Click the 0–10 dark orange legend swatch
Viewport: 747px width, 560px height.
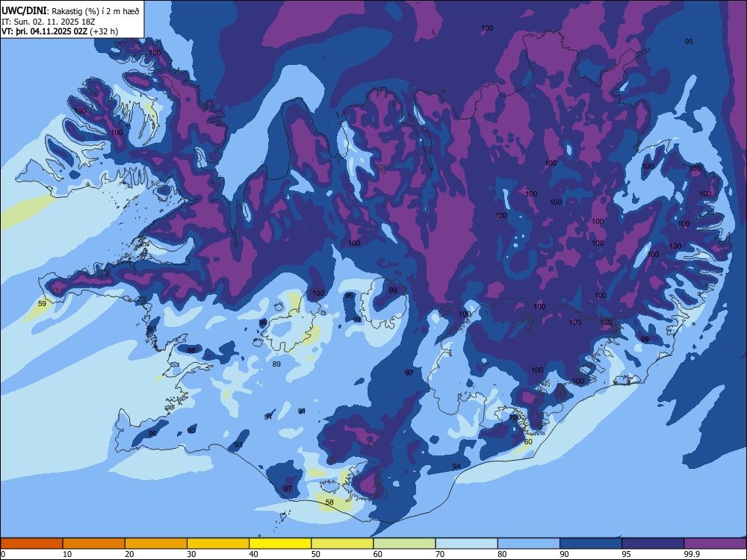pyautogui.click(x=31, y=544)
